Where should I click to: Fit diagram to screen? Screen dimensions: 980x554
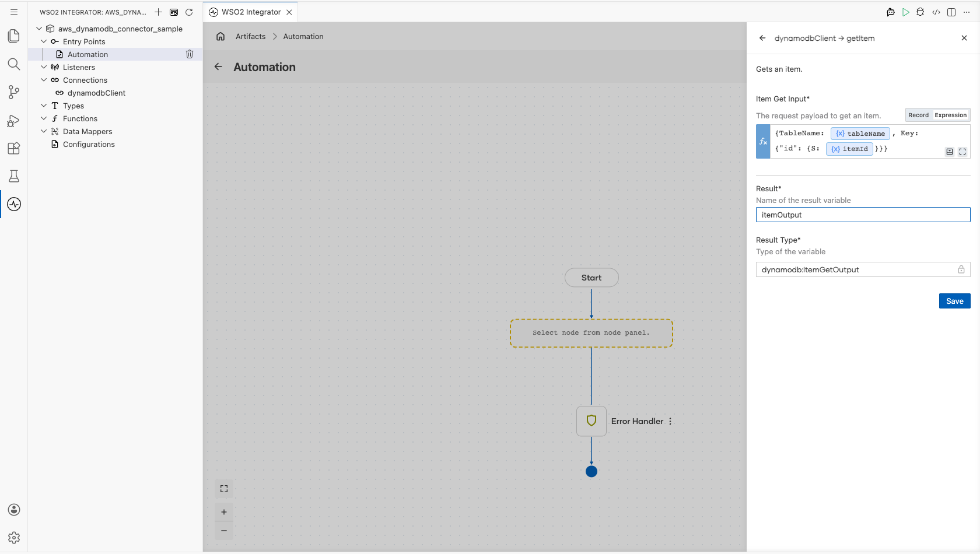[224, 489]
